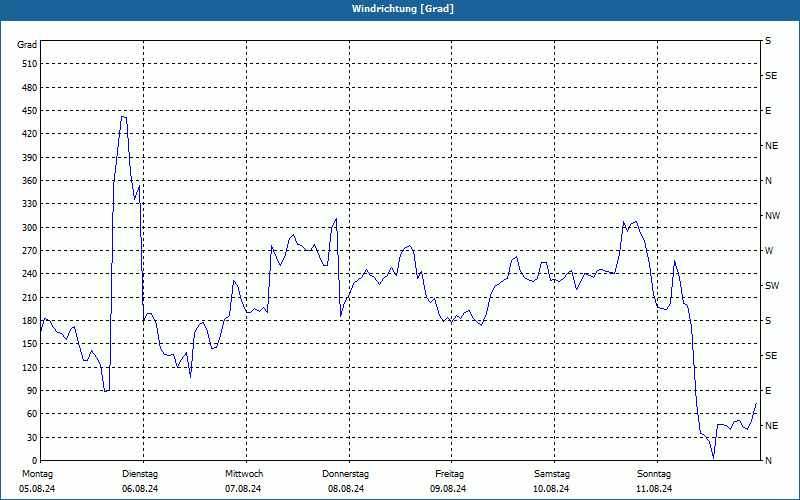The width and height of the screenshot is (800, 500).
Task: Select the 120 degree axis label
Action: pyautogui.click(x=29, y=367)
